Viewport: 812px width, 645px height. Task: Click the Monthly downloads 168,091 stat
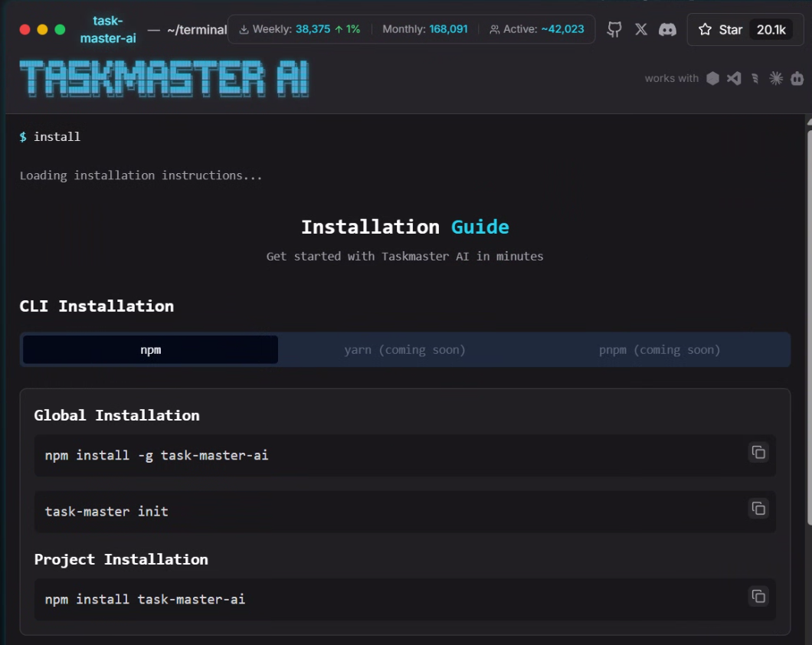[425, 29]
